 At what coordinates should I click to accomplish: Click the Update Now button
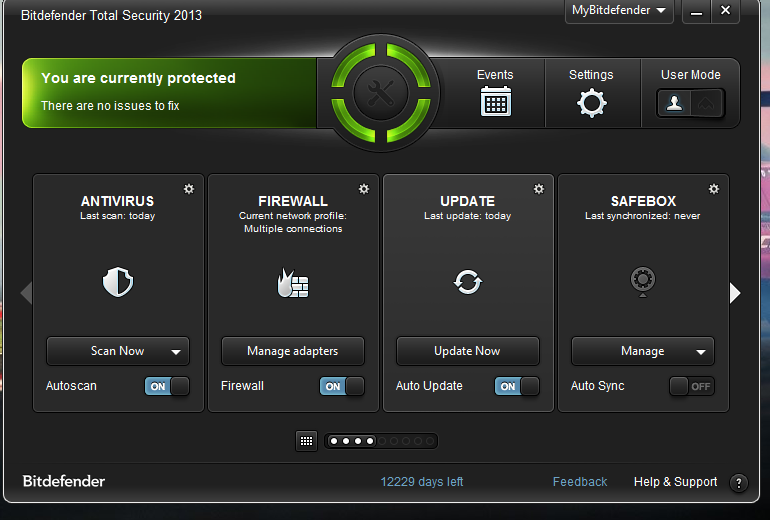468,351
